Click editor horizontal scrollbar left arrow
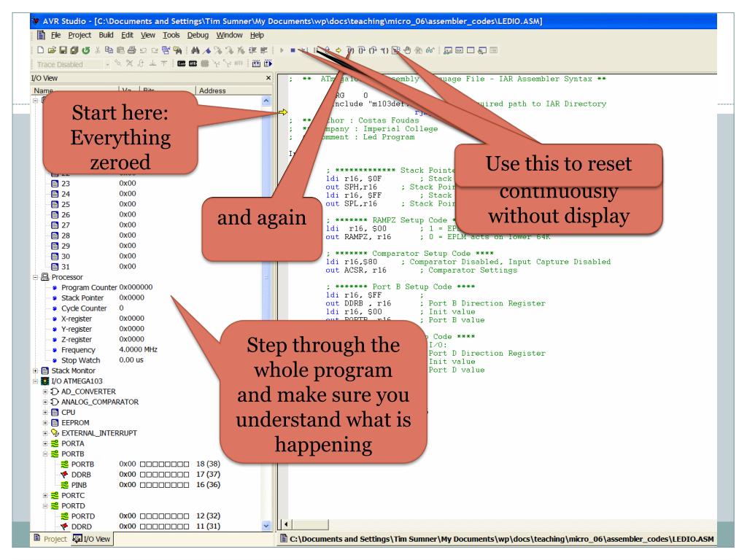The height and width of the screenshot is (560, 747). click(286, 524)
